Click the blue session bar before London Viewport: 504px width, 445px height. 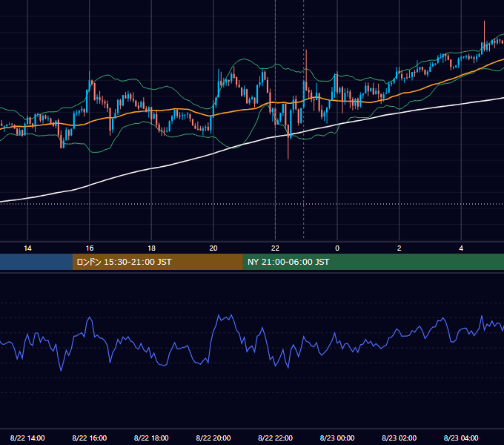pyautogui.click(x=36, y=262)
